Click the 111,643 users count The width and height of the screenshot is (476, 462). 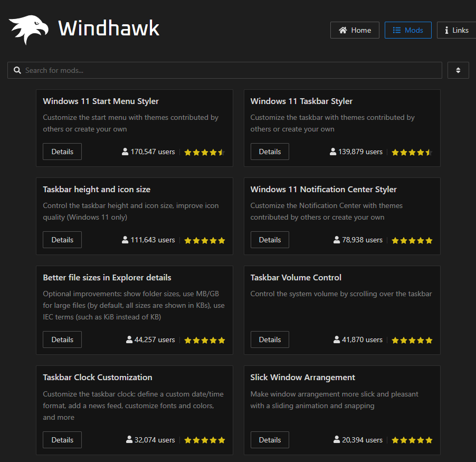click(x=153, y=240)
